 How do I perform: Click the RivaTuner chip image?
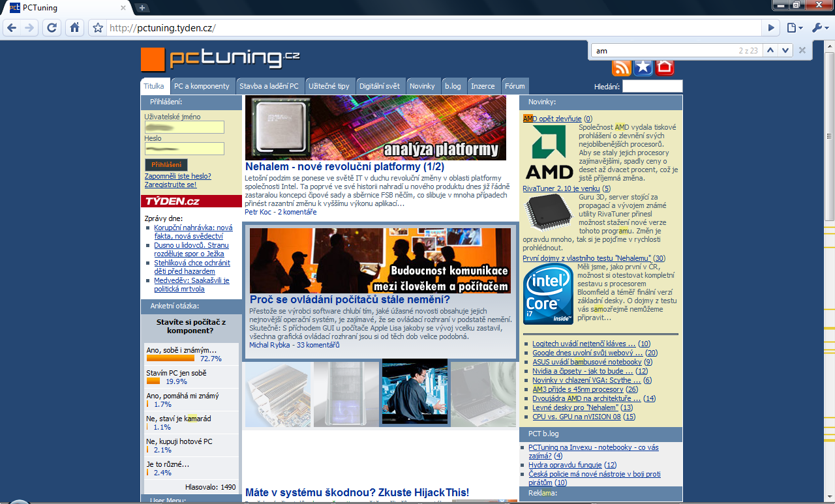tap(549, 213)
